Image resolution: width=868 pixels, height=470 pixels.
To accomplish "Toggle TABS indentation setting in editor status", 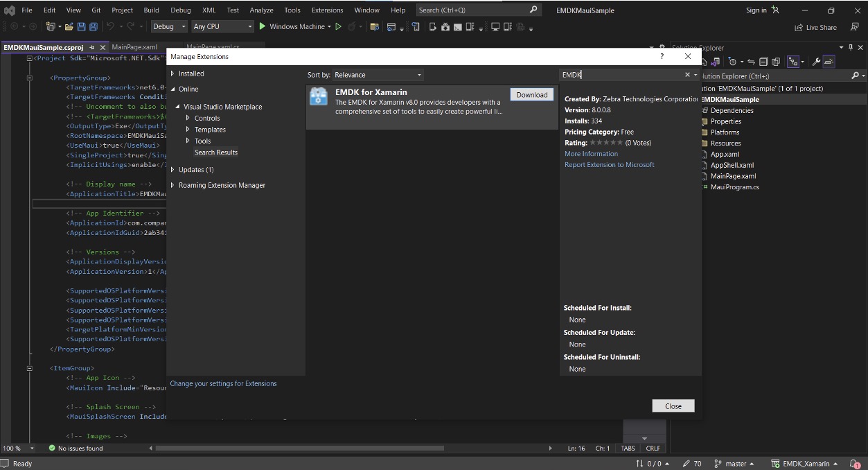I will pos(628,449).
